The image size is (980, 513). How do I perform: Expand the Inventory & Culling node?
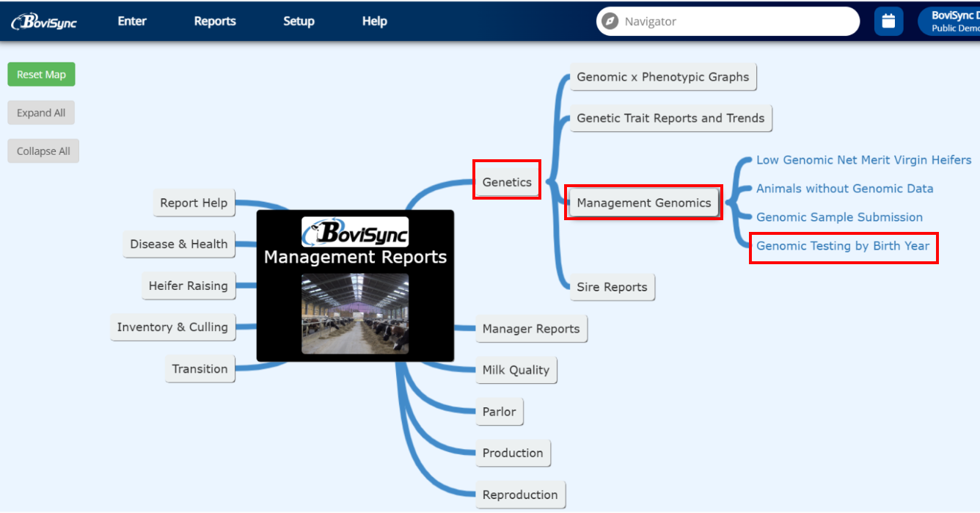coord(172,327)
